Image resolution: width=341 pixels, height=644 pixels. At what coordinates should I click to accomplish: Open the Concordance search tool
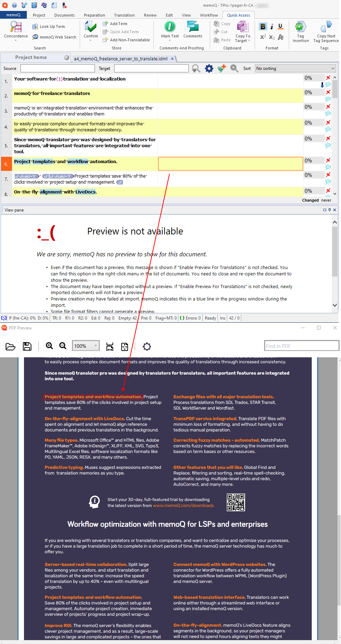pyautogui.click(x=16, y=28)
